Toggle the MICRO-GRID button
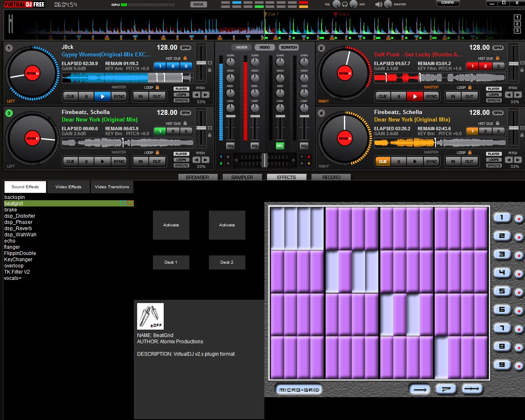Image resolution: width=525 pixels, height=420 pixels. tap(299, 390)
